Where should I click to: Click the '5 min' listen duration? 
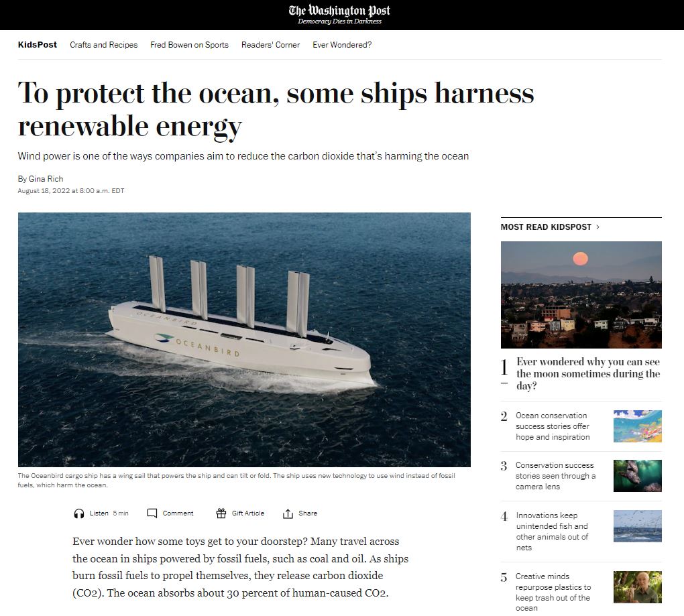[121, 513]
